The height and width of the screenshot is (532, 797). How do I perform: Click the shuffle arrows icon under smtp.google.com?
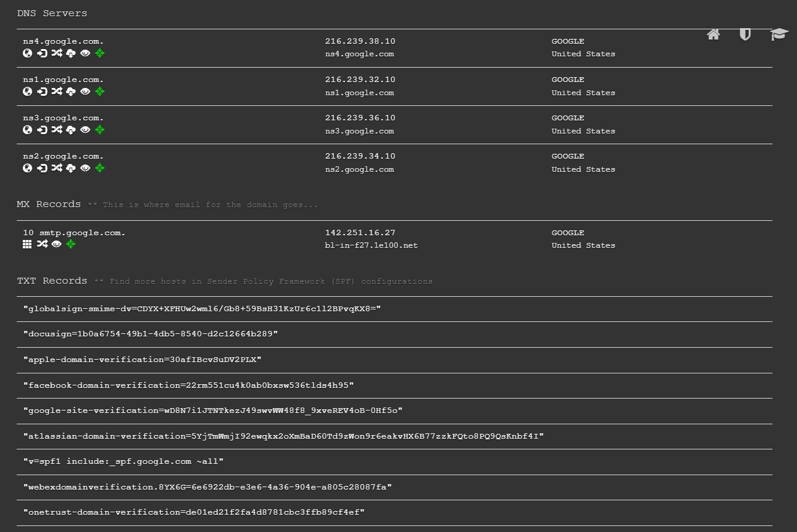[42, 244]
